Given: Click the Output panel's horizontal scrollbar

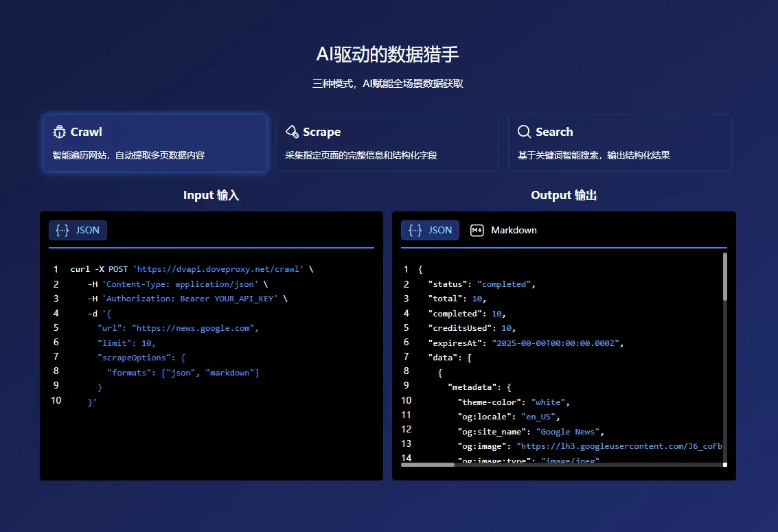Looking at the screenshot, I should tap(427, 465).
